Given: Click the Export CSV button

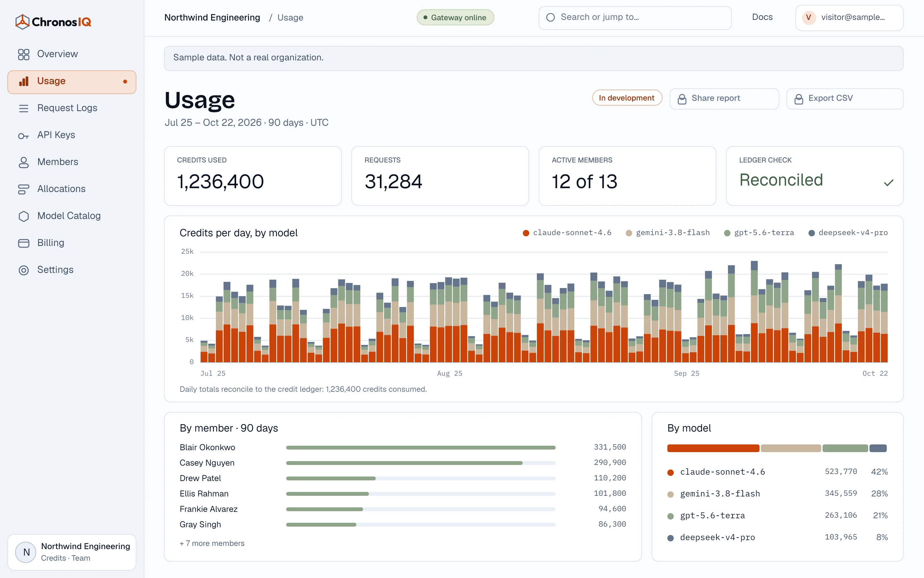Looking at the screenshot, I should 844,99.
